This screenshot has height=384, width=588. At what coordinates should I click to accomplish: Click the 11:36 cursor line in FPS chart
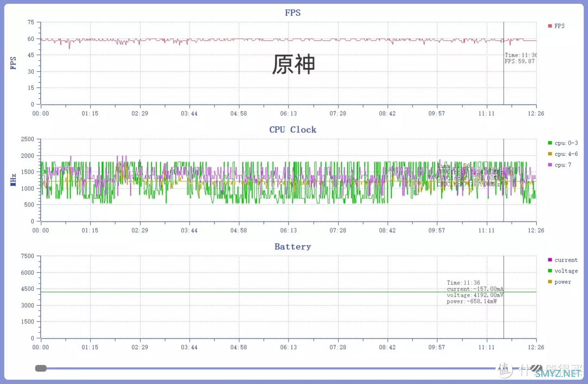[x=504, y=63]
